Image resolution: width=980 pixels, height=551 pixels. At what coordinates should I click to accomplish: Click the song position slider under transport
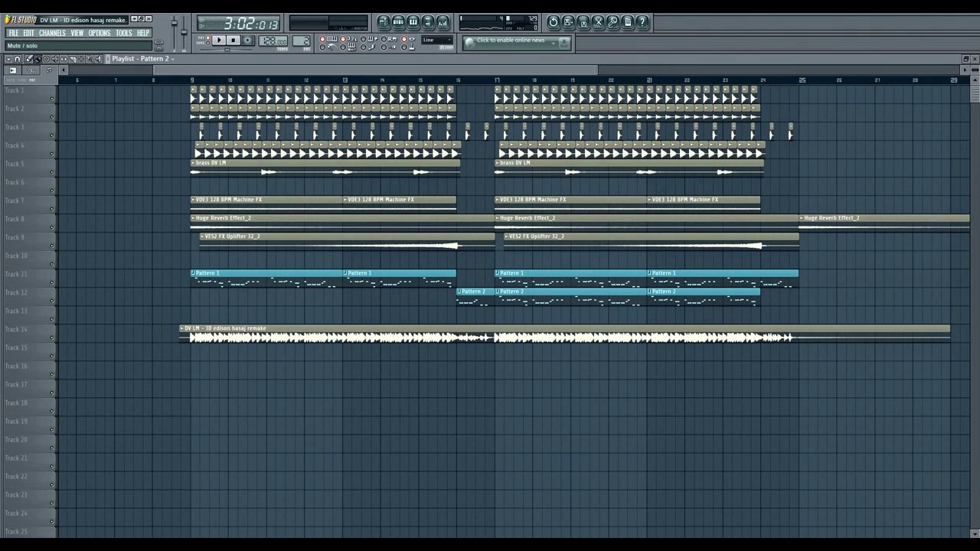(x=227, y=50)
